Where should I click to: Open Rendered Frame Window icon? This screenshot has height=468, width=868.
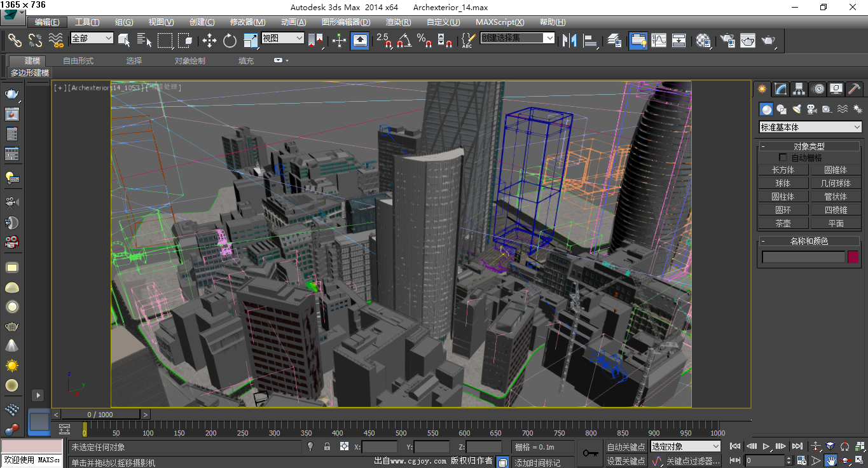click(x=748, y=41)
